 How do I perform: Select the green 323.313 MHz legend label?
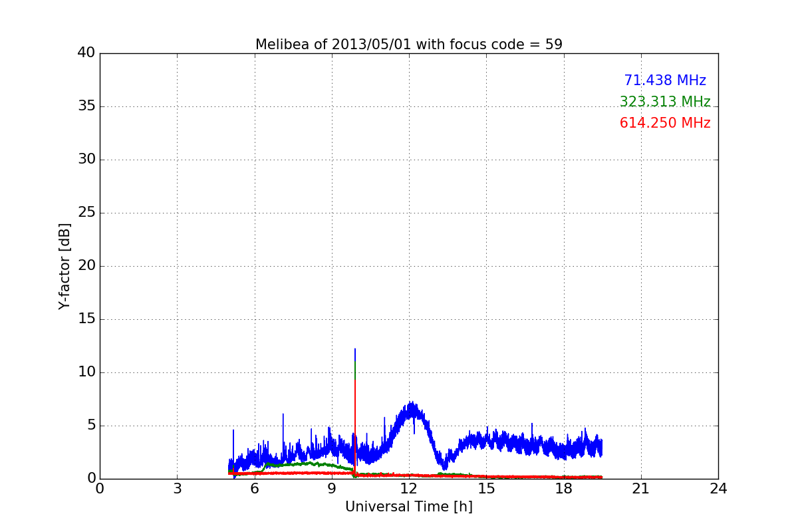(665, 102)
